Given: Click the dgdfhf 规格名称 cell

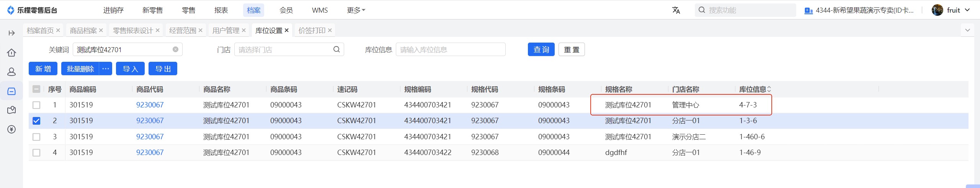Looking at the screenshot, I should pos(616,153).
